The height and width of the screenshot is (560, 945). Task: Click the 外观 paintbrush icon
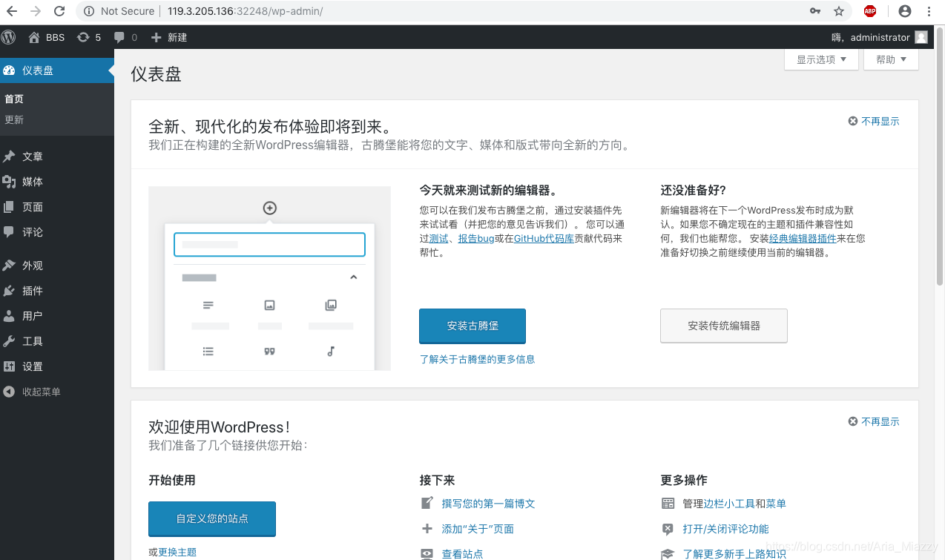pos(9,266)
